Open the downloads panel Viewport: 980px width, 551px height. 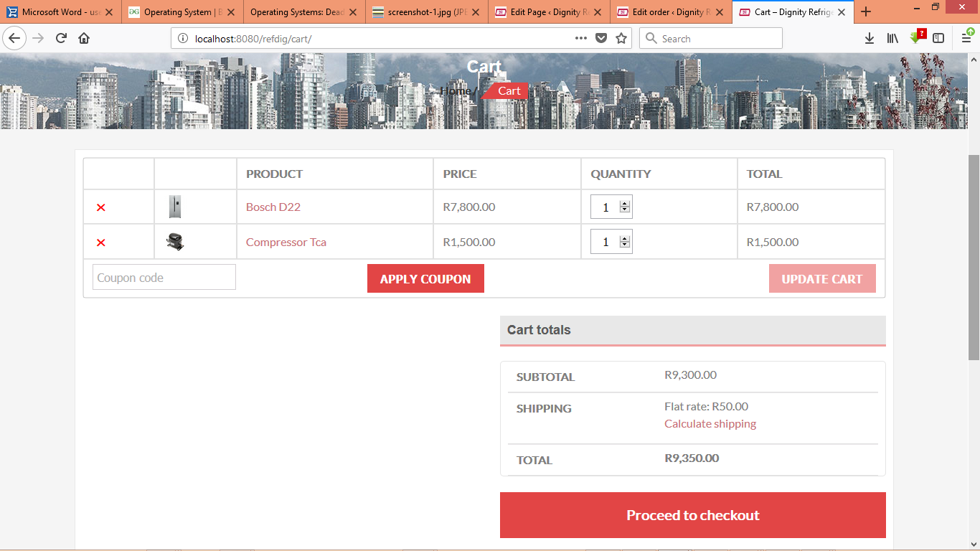tap(870, 38)
